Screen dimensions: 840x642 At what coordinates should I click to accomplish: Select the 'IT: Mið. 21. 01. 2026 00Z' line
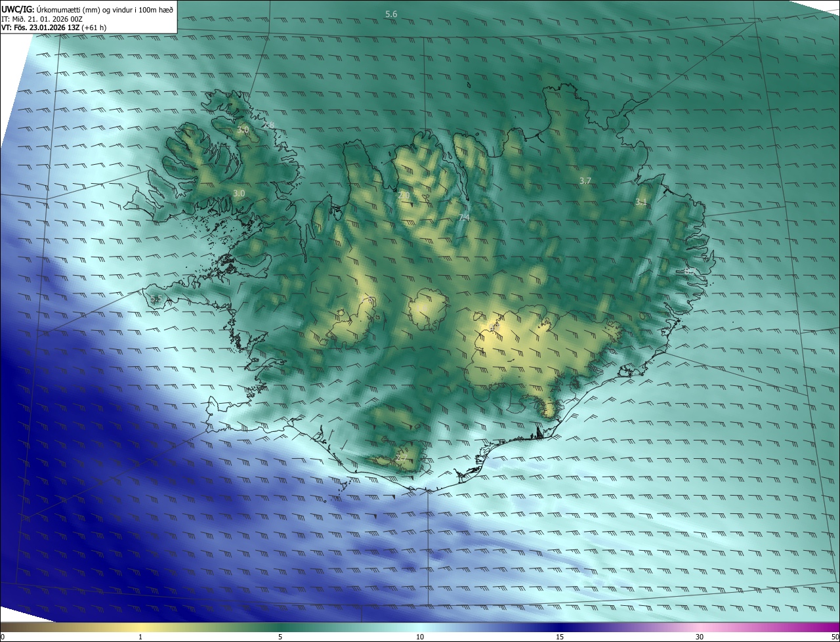pos(42,19)
